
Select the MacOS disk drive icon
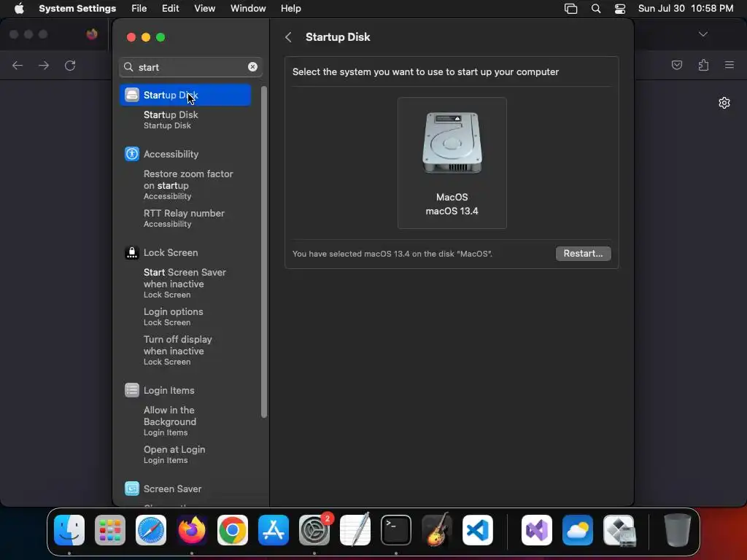pyautogui.click(x=452, y=143)
